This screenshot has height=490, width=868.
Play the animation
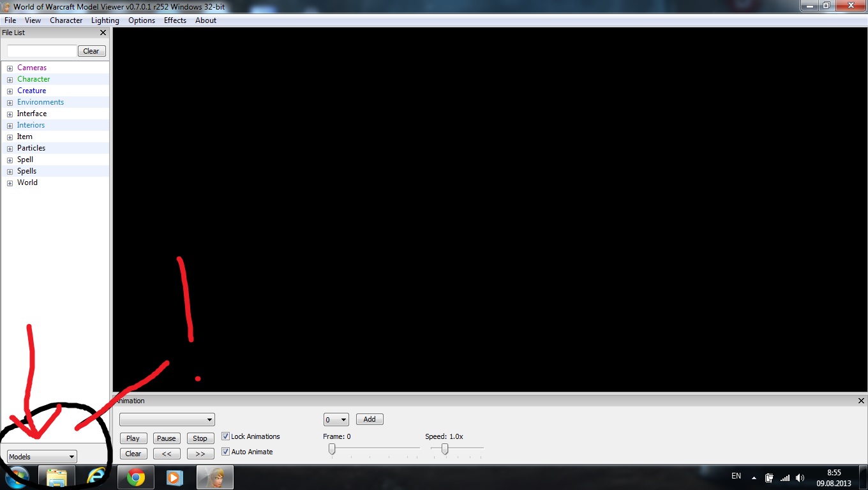click(133, 438)
